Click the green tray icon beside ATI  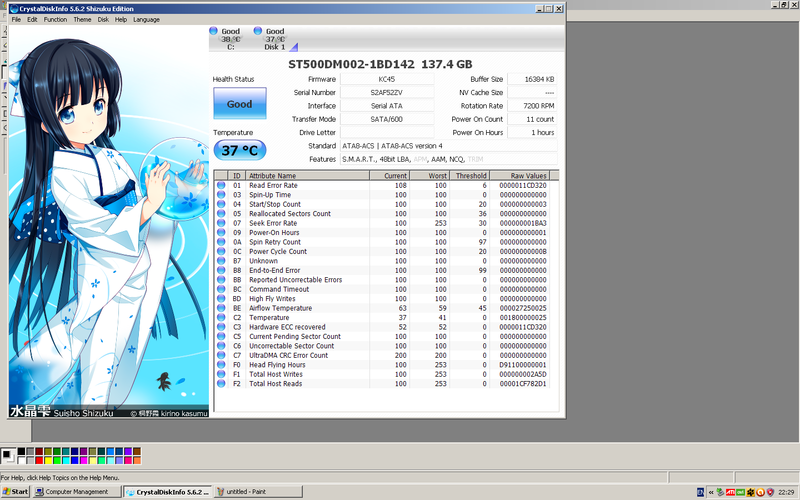pyautogui.click(x=740, y=492)
